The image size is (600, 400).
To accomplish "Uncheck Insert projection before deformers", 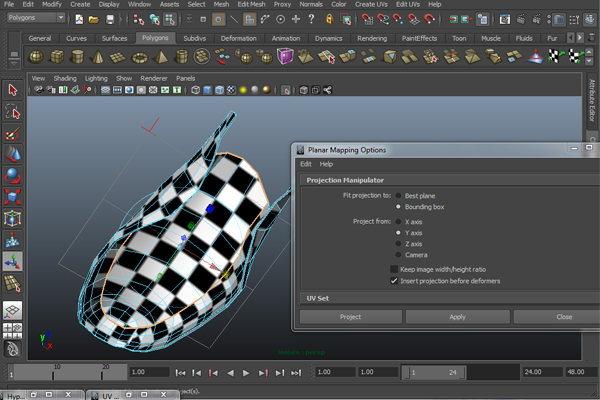I will [x=394, y=281].
